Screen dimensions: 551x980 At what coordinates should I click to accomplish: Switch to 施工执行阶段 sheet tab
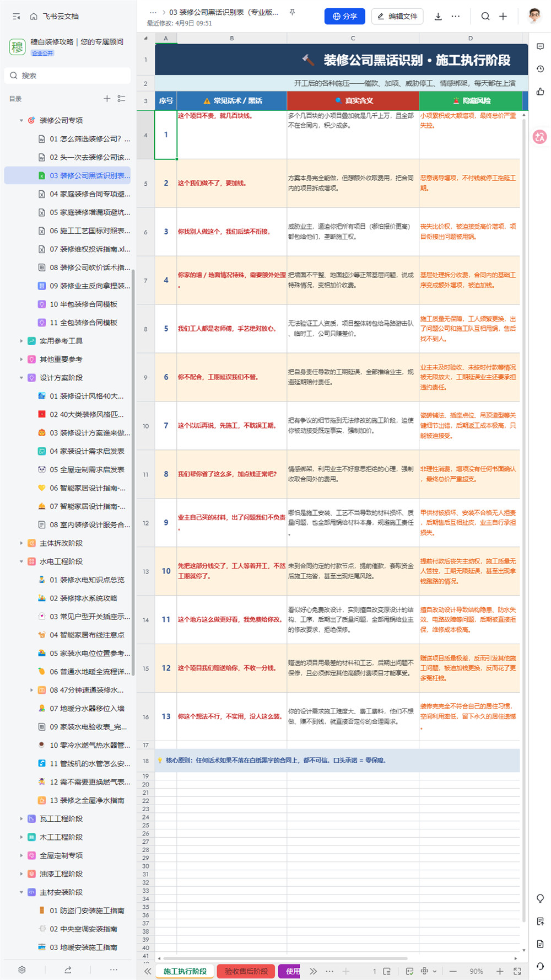pyautogui.click(x=185, y=971)
